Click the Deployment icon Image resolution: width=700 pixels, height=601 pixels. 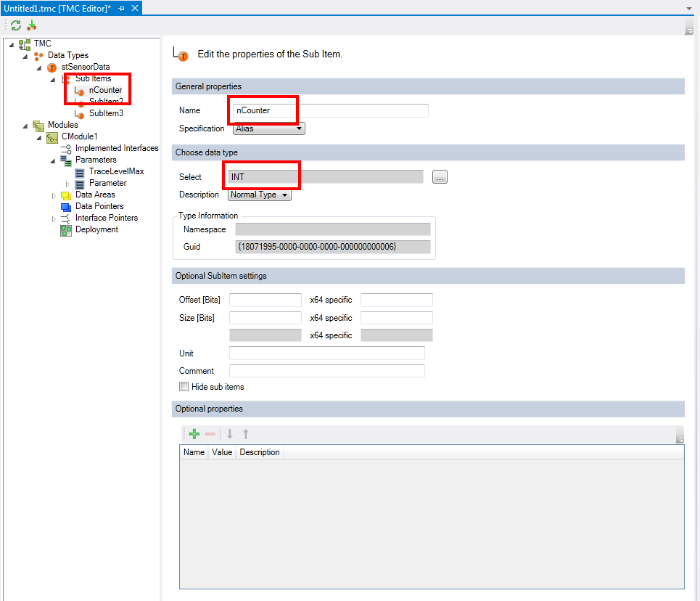pyautogui.click(x=66, y=230)
